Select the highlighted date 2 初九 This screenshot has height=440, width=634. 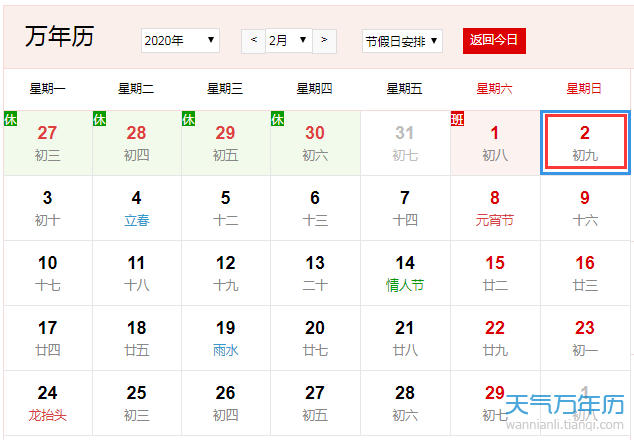click(585, 142)
